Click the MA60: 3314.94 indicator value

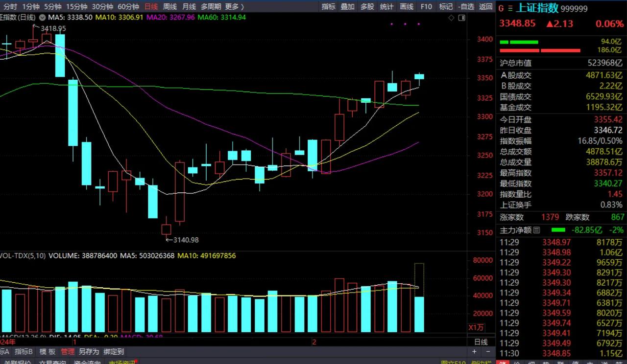click(x=222, y=17)
